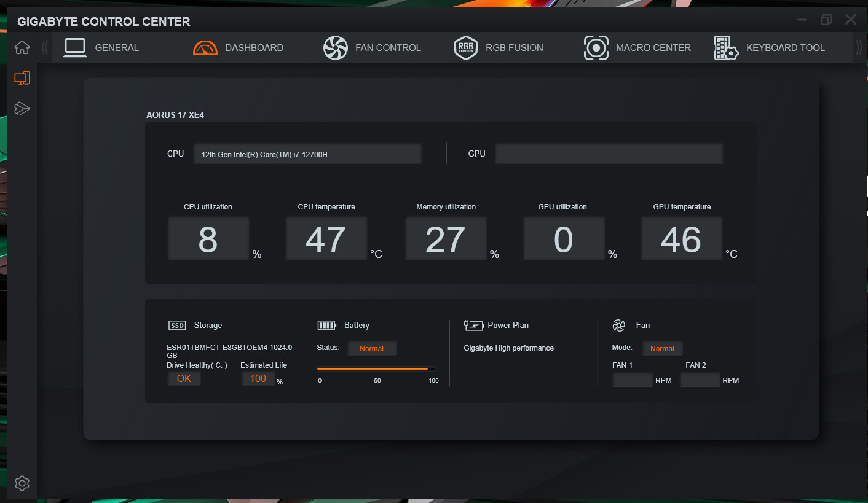
Task: Switch to the DASHBOARD tab
Action: (254, 47)
